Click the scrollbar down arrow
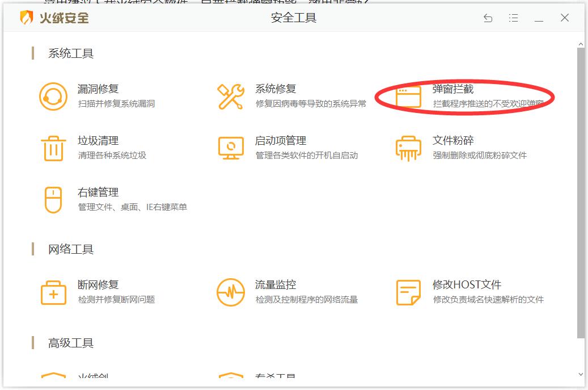The height and width of the screenshot is (390, 588). pos(581,374)
